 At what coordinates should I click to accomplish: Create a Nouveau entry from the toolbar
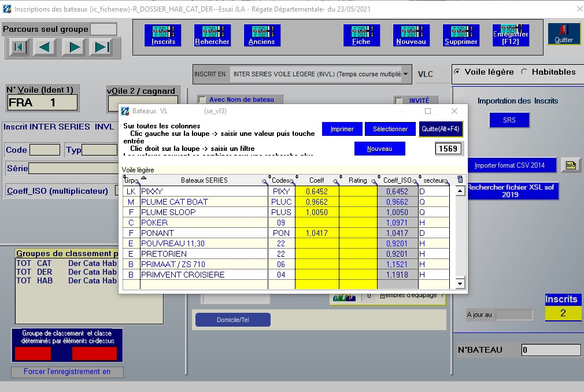(411, 35)
